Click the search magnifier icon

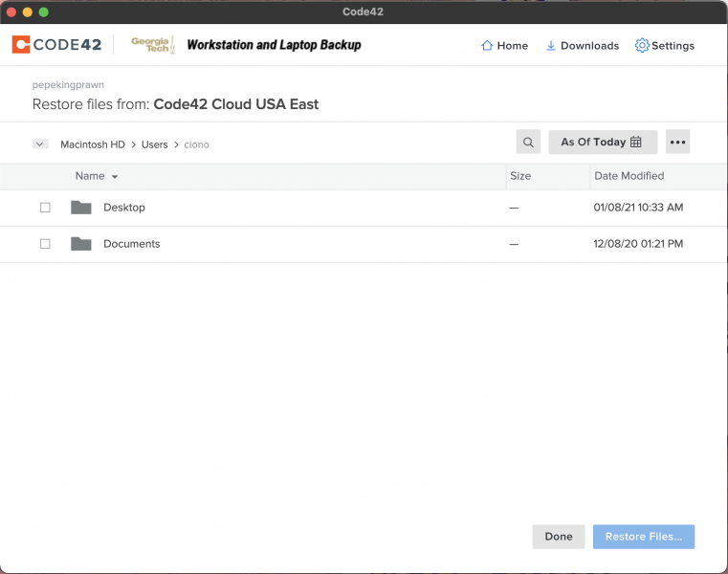click(x=528, y=142)
